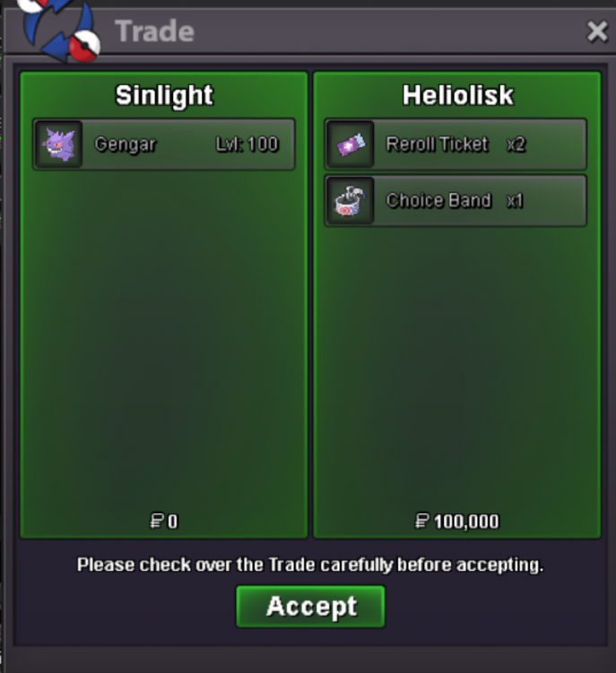Click the x2 quantity for Reroll Ticket
Screen dimensions: 616x673
(516, 144)
